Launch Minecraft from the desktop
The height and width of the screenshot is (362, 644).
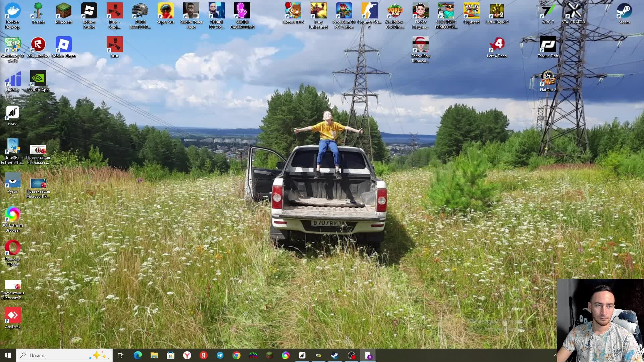(63, 11)
